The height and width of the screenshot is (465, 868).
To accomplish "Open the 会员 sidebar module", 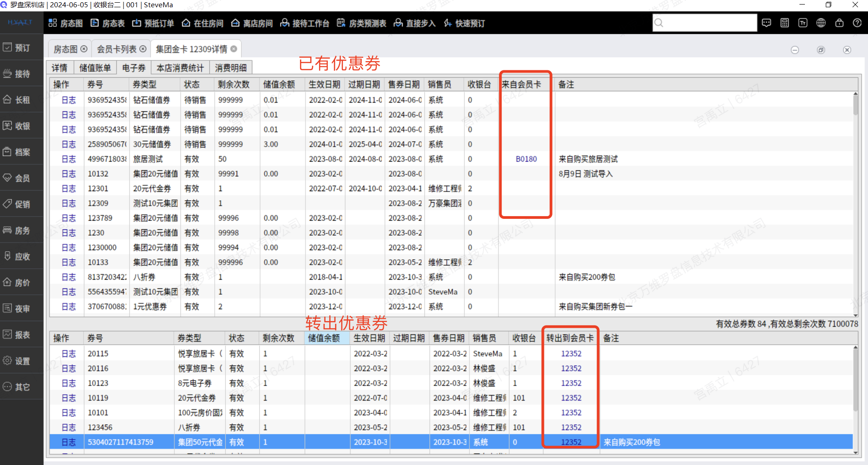I will tap(22, 178).
